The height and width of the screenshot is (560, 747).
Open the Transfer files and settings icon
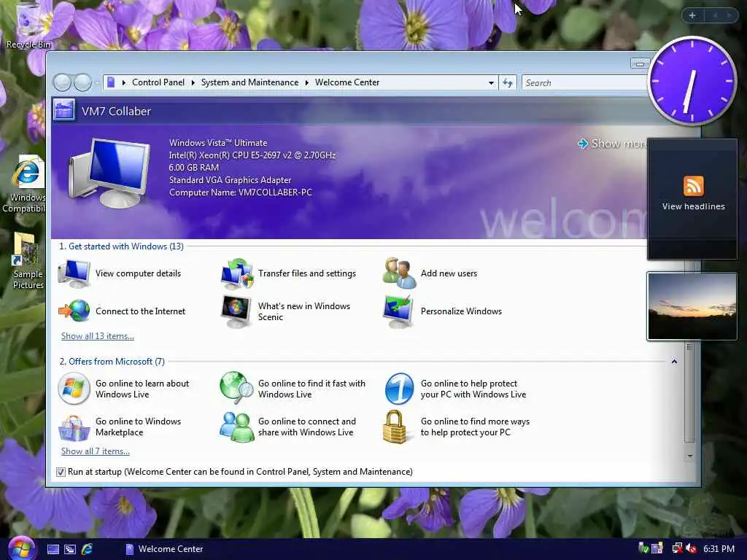point(237,273)
